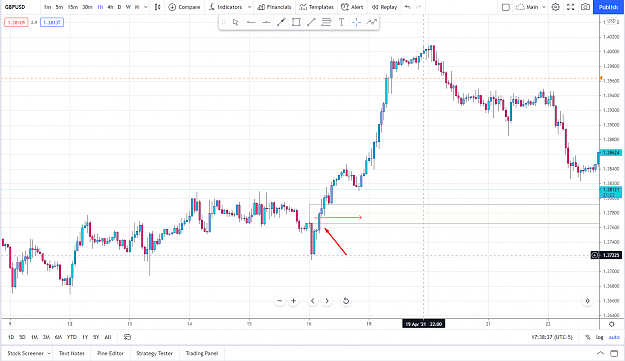Select the blue crosshair tool

356,22
